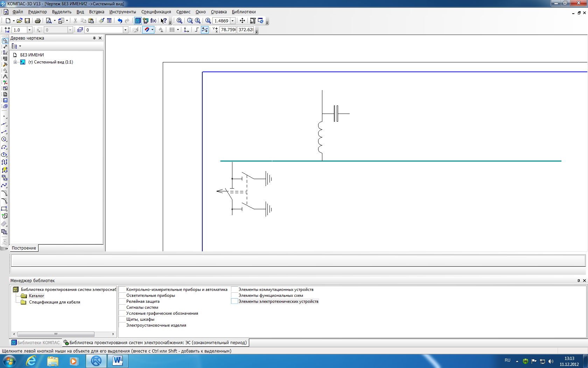The image size is (588, 368).
Task: Open a file with the folder icon
Action: click(20, 21)
